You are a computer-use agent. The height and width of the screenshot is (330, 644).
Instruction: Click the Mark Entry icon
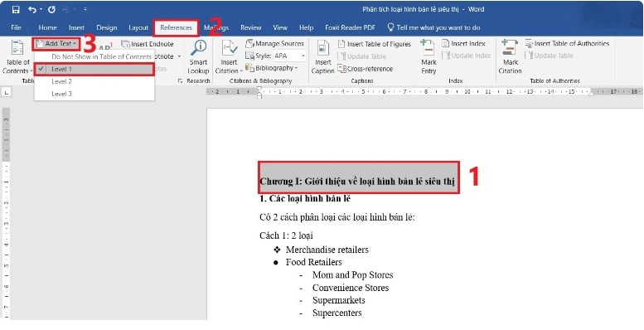429,57
